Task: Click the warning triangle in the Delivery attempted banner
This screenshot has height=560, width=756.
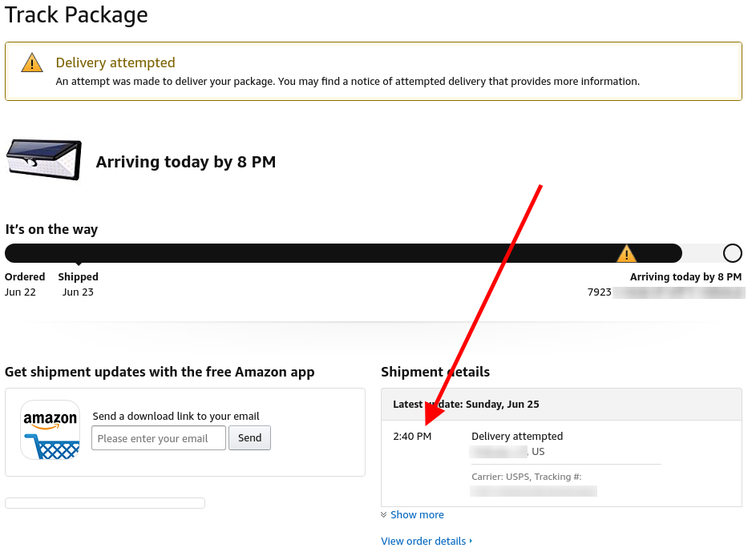Action: [31, 62]
